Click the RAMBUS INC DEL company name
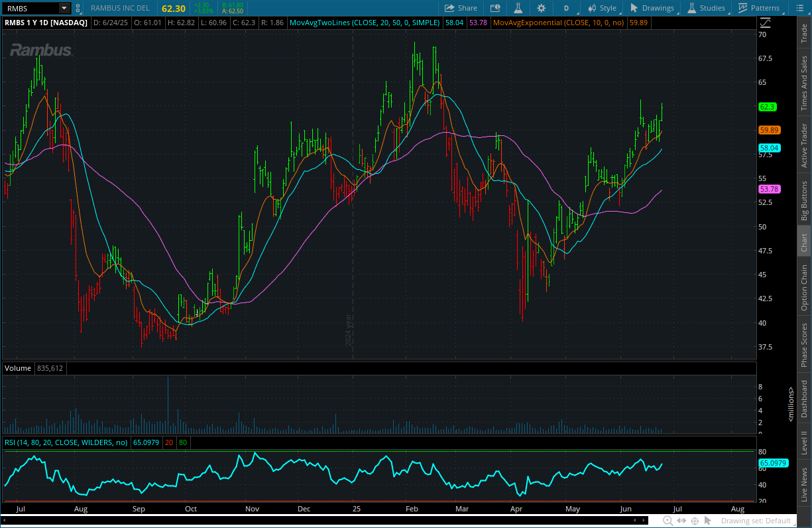This screenshot has width=812, height=528. point(120,8)
